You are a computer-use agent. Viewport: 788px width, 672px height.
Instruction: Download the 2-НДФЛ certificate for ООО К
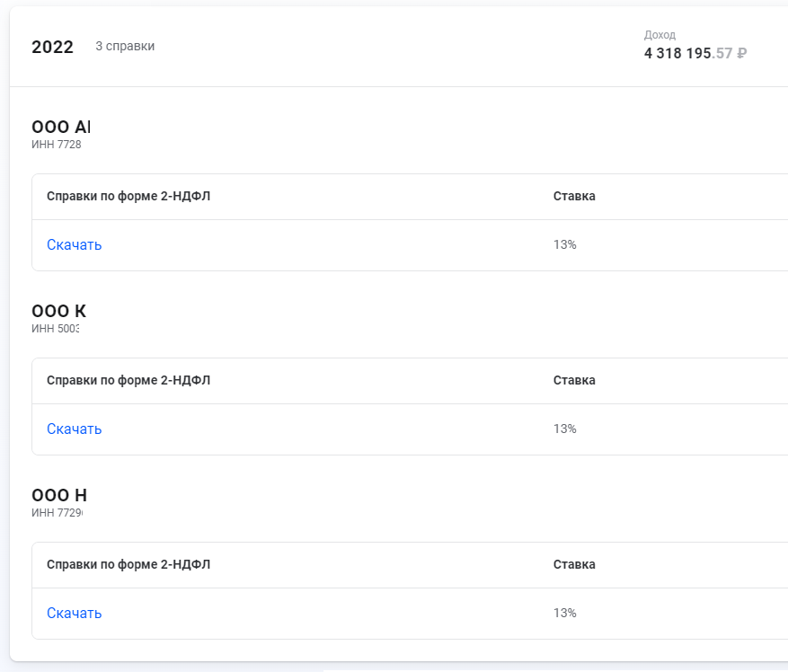(x=74, y=429)
